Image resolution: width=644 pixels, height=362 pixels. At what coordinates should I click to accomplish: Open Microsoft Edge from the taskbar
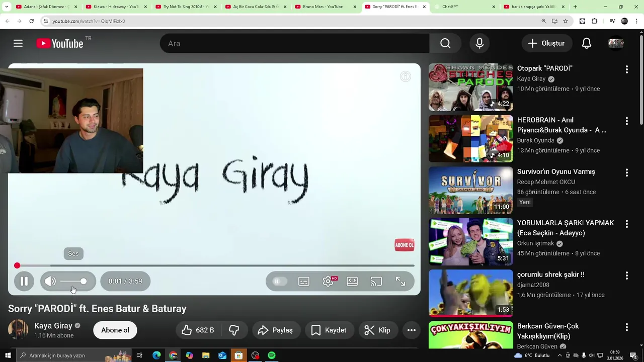coord(156,355)
